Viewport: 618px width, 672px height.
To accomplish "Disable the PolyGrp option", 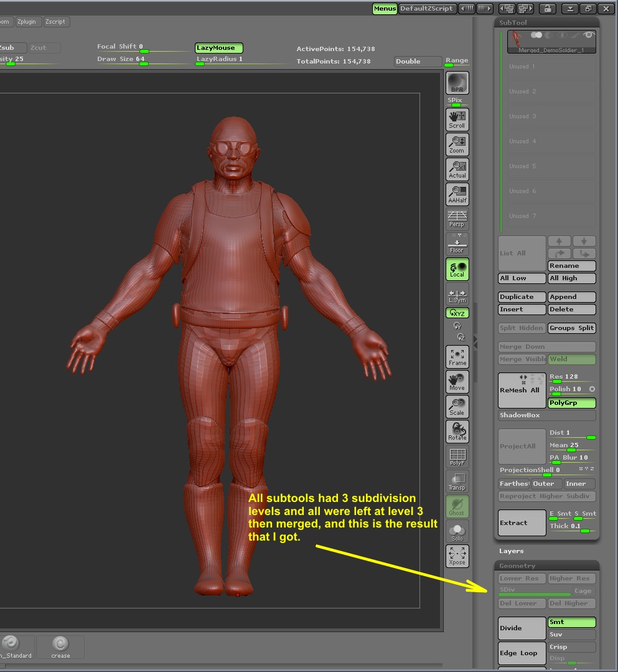I will 571,403.
